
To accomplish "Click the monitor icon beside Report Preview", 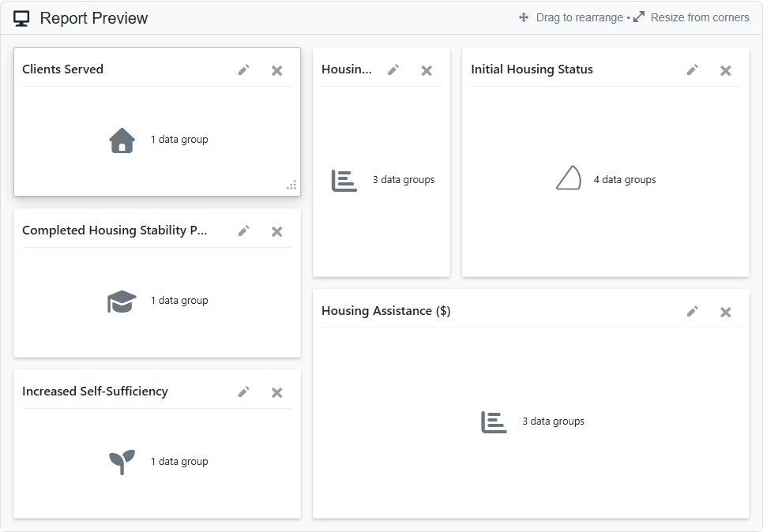I will 21,18.
